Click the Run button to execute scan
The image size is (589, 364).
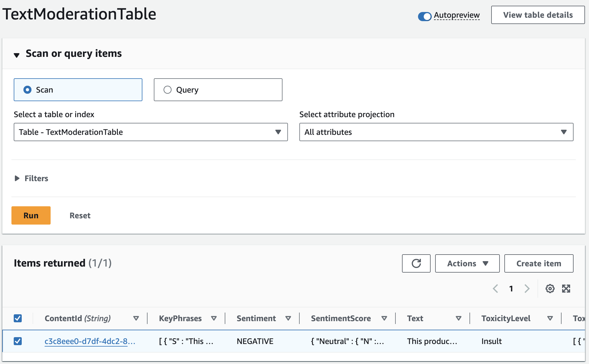(x=31, y=215)
